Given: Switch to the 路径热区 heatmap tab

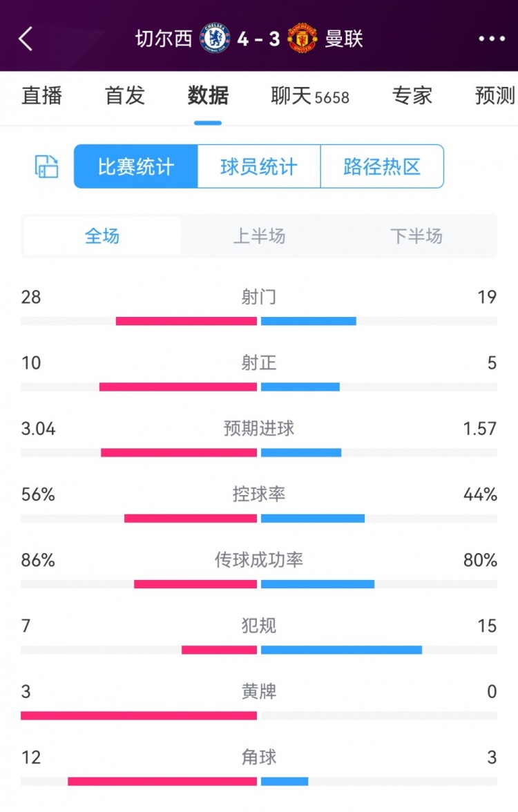Looking at the screenshot, I should pyautogui.click(x=381, y=166).
